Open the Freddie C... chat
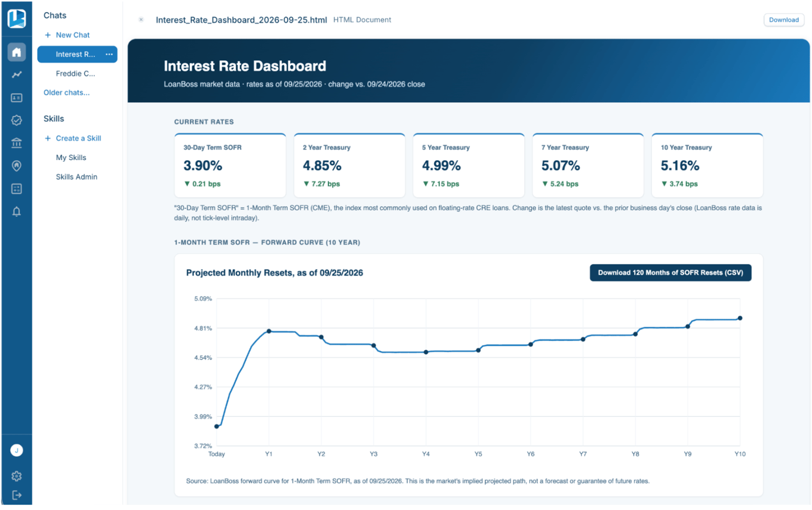Image resolution: width=812 pixels, height=510 pixels. pos(75,73)
